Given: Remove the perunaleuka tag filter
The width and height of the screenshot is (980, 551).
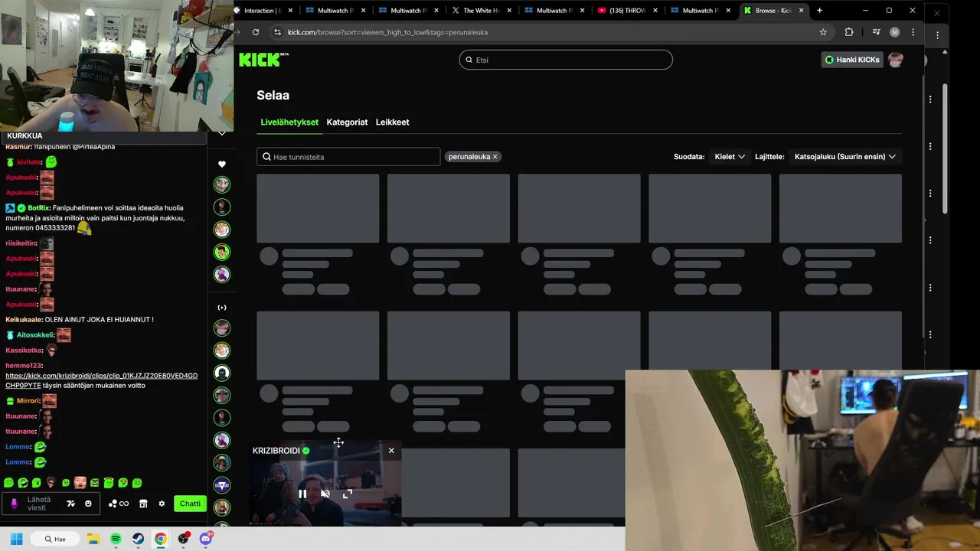Looking at the screenshot, I should (495, 157).
